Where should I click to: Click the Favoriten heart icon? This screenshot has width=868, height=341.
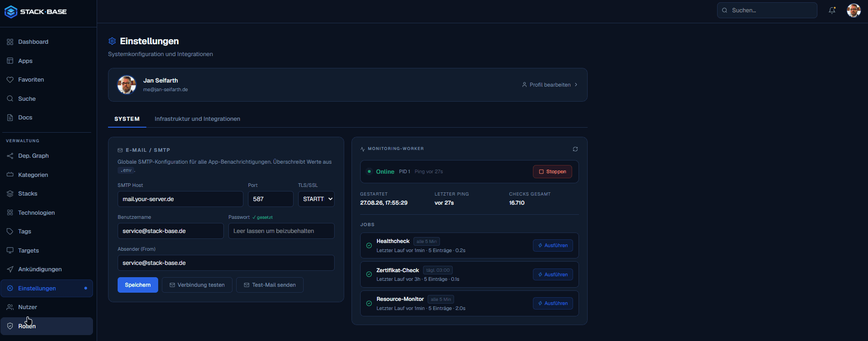[x=10, y=80]
